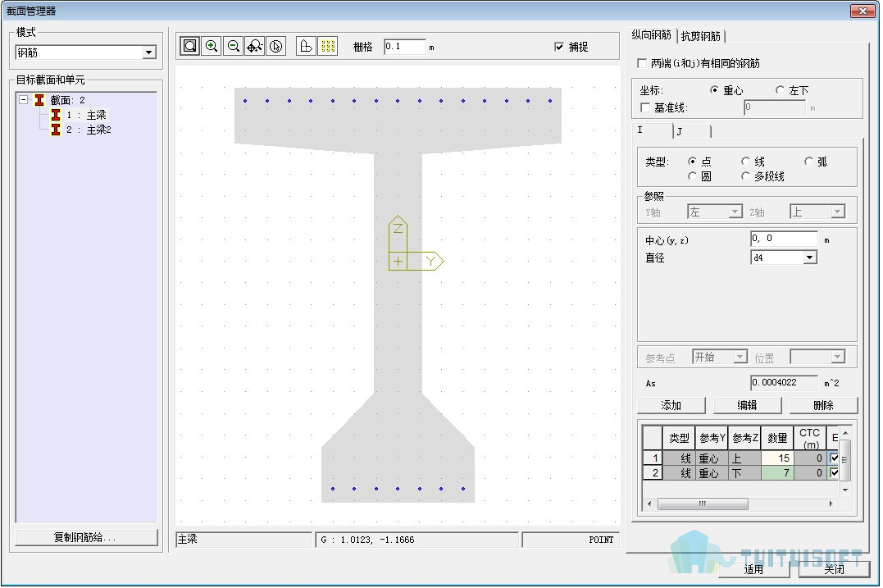Click the 参考Z cell showing 下
The image size is (883, 588).
point(744,473)
